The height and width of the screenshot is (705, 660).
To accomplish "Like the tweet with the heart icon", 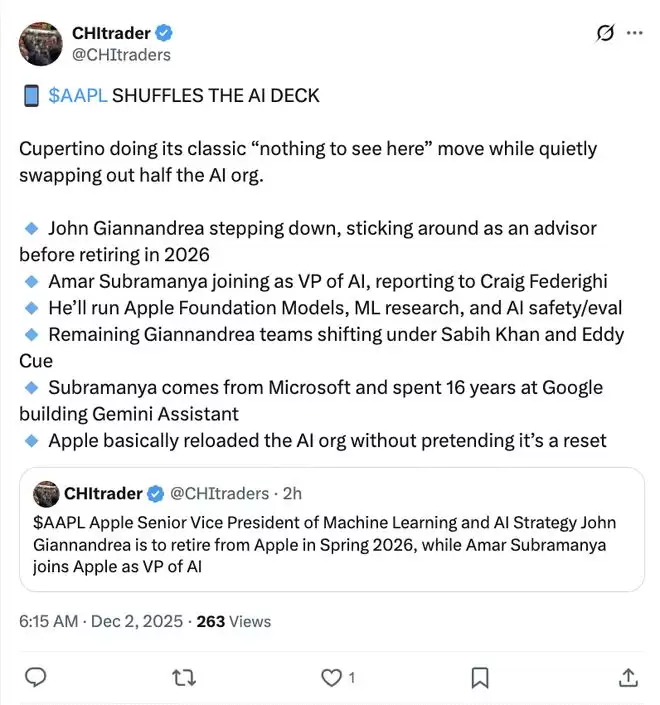I will click(x=331, y=677).
